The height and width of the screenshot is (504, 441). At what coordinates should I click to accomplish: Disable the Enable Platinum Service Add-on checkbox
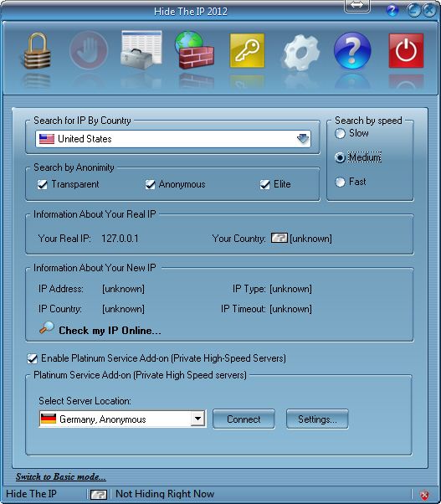(32, 358)
